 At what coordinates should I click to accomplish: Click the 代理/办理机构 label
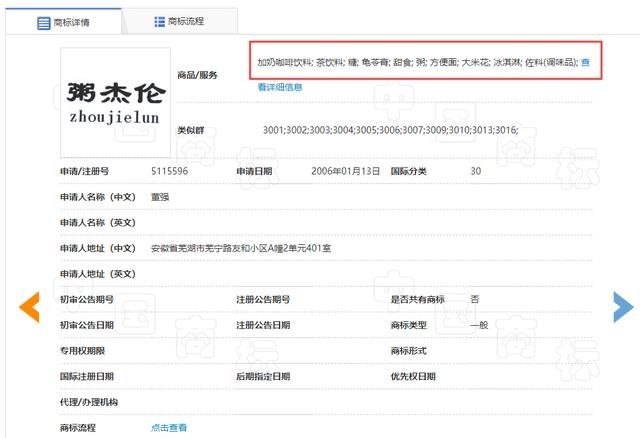[x=89, y=402]
